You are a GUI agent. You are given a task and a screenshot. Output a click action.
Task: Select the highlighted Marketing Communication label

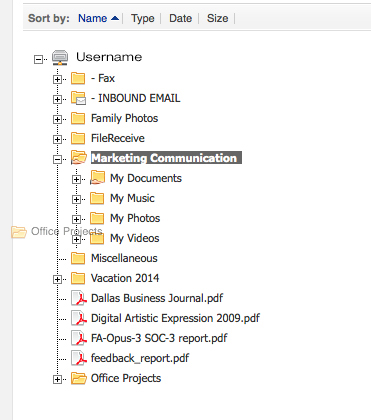166,158
